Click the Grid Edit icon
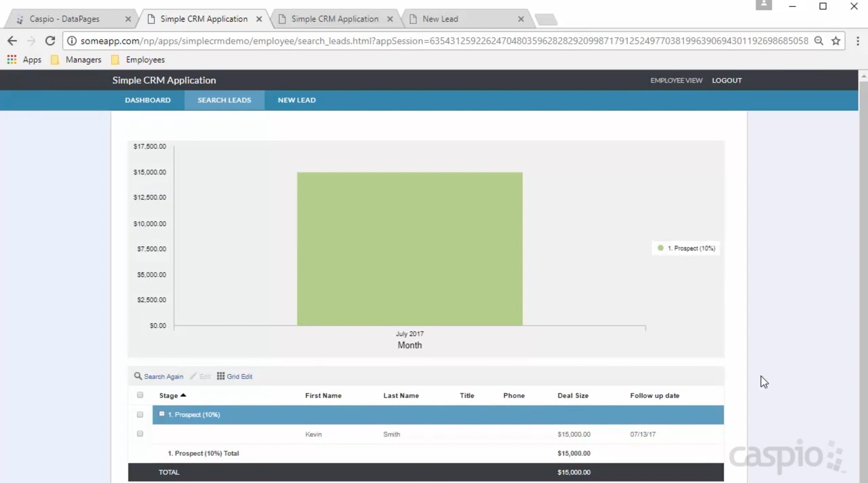Image resolution: width=868 pixels, height=483 pixels. (221, 376)
